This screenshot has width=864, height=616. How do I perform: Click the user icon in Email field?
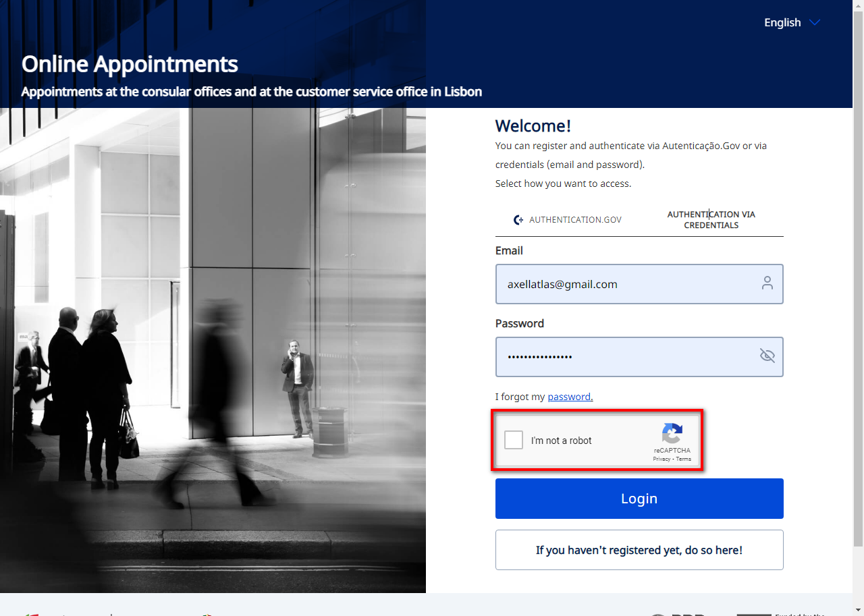tap(767, 283)
